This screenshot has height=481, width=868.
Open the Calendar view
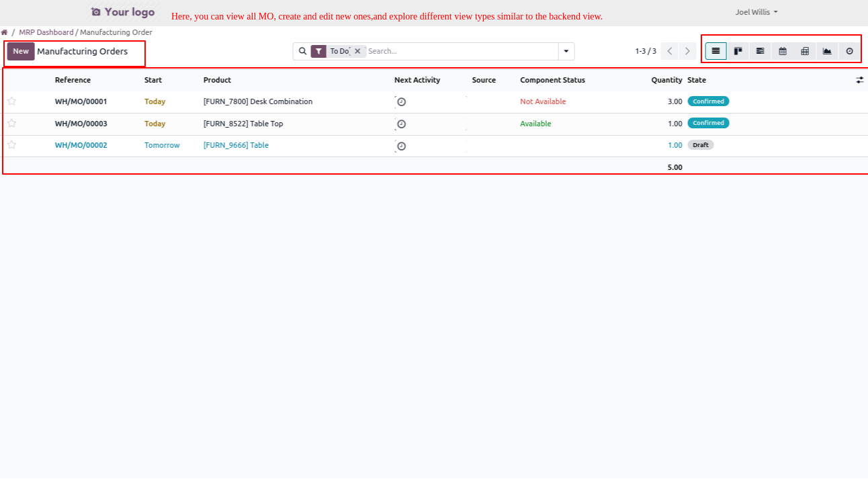click(x=783, y=51)
